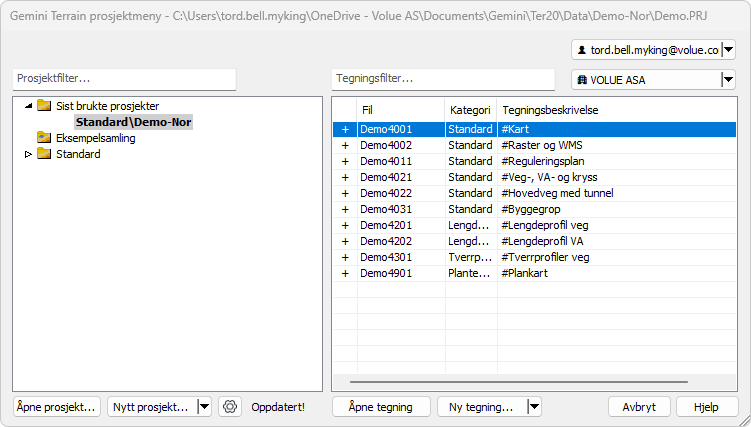Image resolution: width=751 pixels, height=427 pixels.
Task: Click the Hjelp button
Action: (707, 407)
